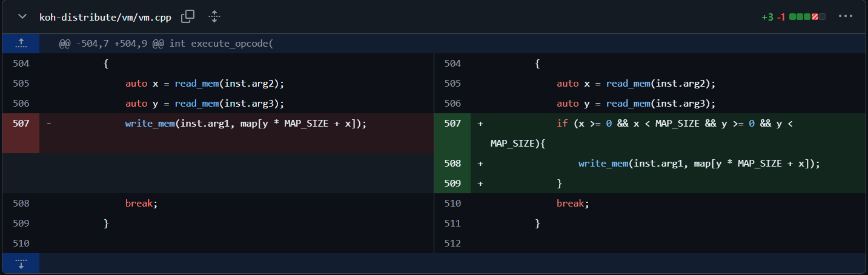868x275 pixels.
Task: Click the -1 deletions count
Action: pyautogui.click(x=781, y=17)
